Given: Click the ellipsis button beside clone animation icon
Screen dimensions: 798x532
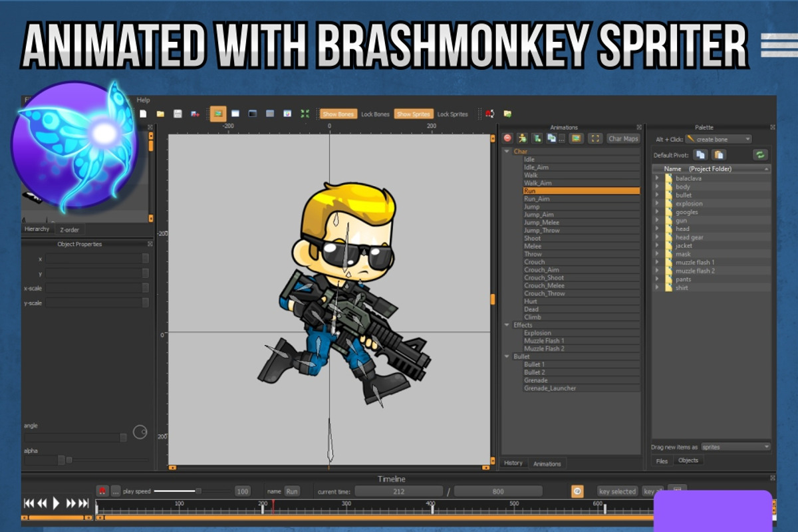Looking at the screenshot, I should tap(563, 138).
